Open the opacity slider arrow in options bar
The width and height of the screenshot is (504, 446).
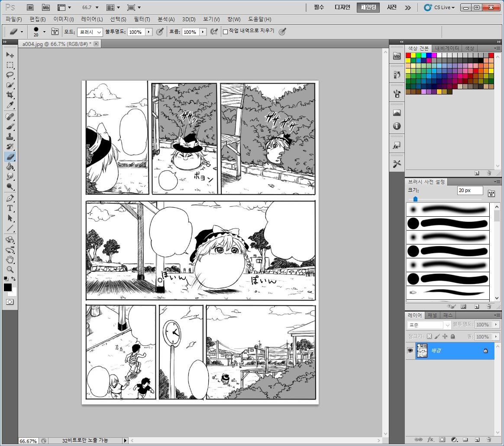pos(149,32)
